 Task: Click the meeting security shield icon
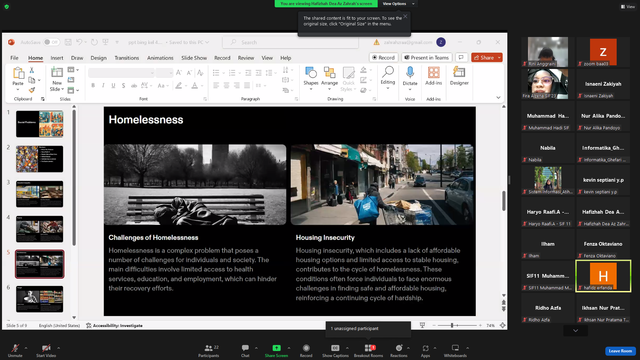tap(7, 7)
